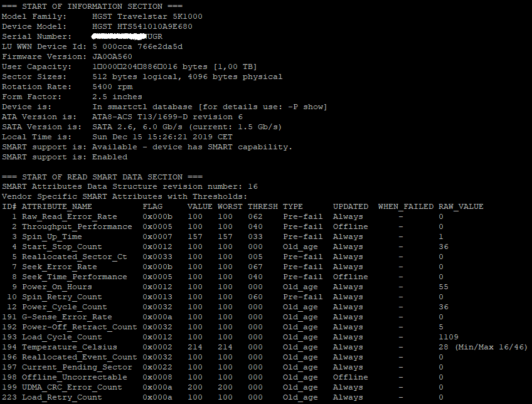Click the firmware version "JA0OA560"
Image resolution: width=532 pixels, height=404 pixels.
click(x=112, y=56)
